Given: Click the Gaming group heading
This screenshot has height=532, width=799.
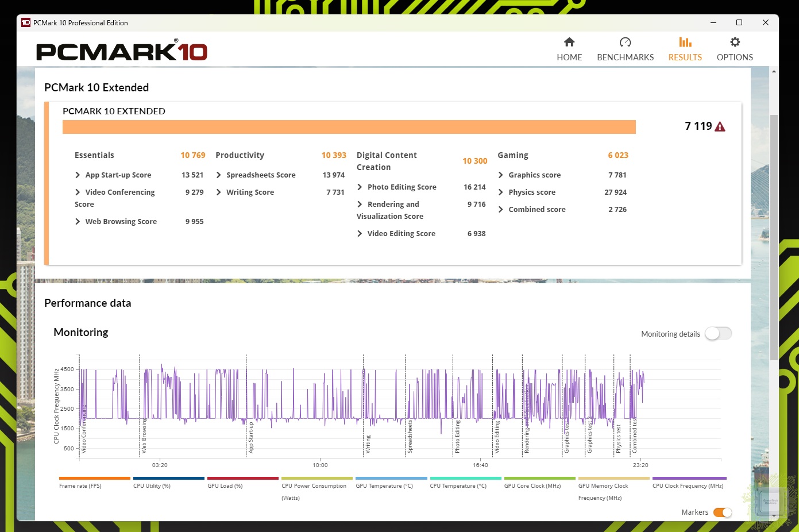Looking at the screenshot, I should pyautogui.click(x=513, y=155).
